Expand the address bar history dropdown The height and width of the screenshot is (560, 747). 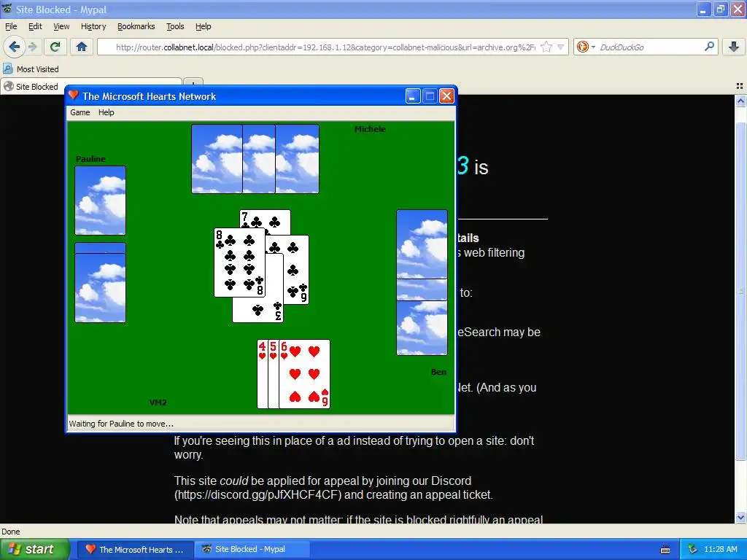point(561,47)
